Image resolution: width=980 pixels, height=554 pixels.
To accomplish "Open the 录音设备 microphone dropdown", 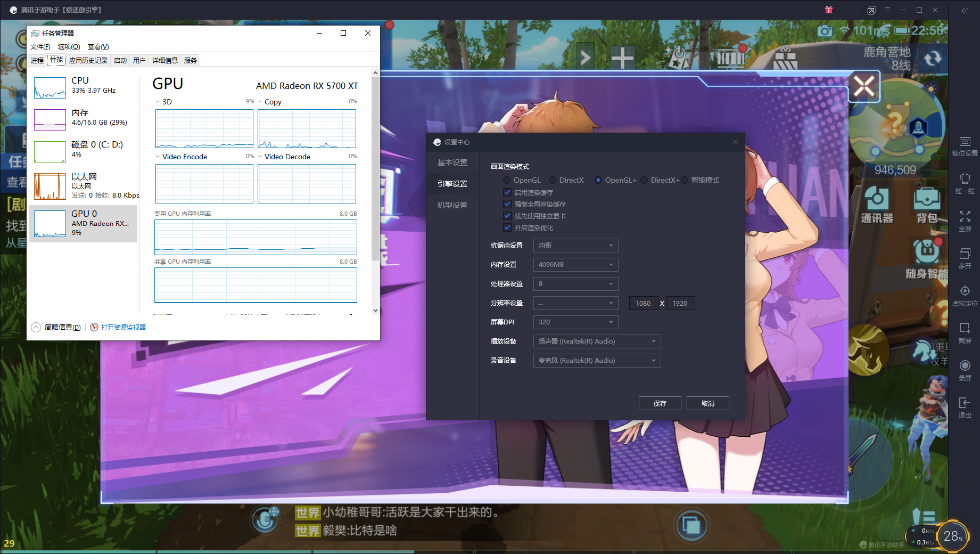I will (597, 361).
